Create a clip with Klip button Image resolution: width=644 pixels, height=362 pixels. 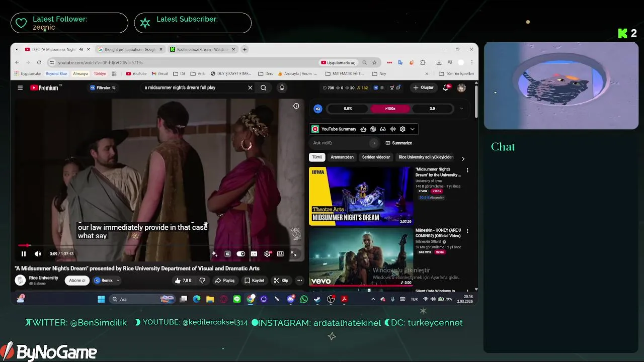pyautogui.click(x=281, y=281)
